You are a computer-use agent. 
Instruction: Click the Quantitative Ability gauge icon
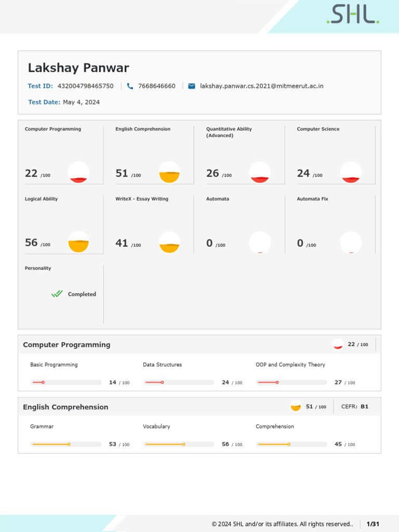click(260, 172)
